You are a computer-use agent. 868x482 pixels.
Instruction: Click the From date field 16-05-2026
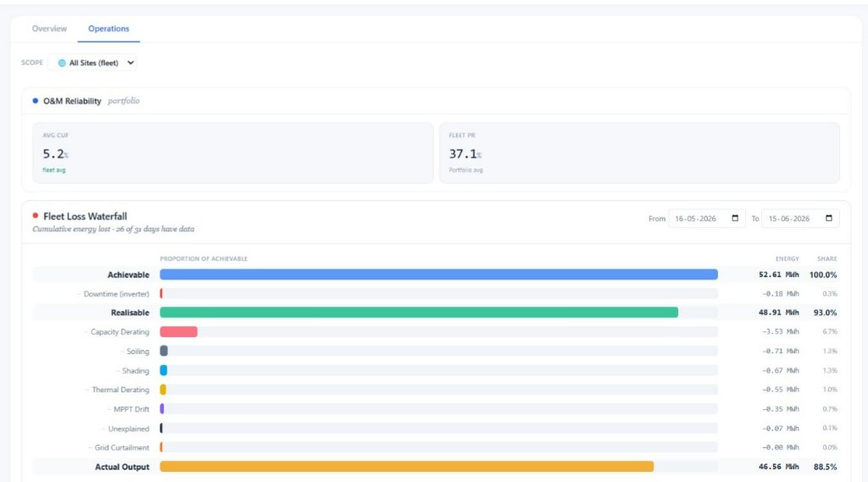tap(707, 219)
